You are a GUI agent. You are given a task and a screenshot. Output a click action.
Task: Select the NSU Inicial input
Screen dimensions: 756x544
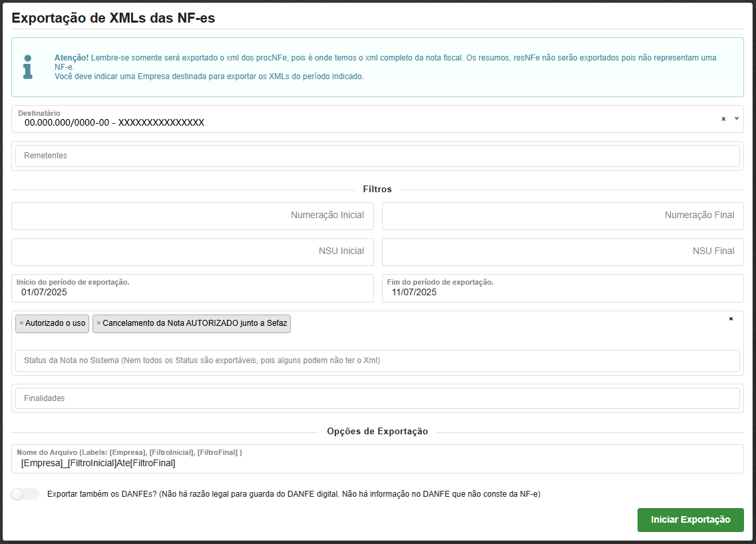(x=192, y=251)
